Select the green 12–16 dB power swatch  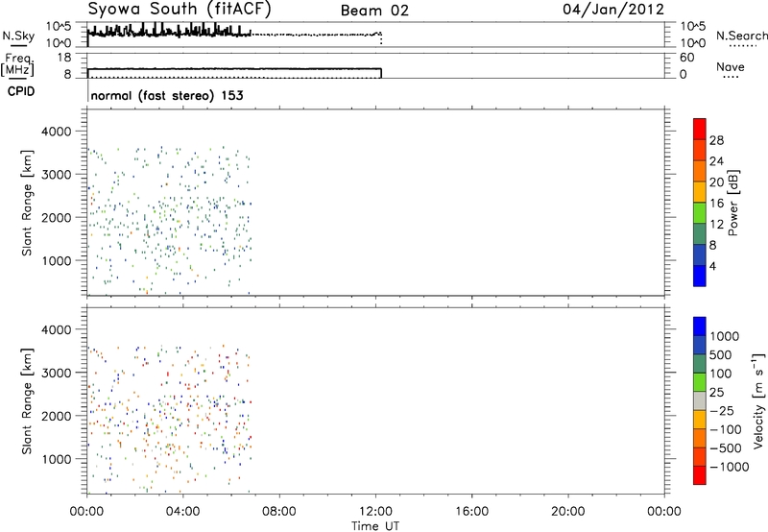pos(700,212)
